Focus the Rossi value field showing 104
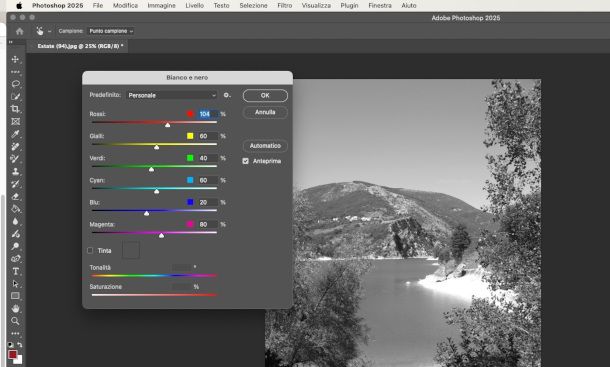 click(x=208, y=114)
